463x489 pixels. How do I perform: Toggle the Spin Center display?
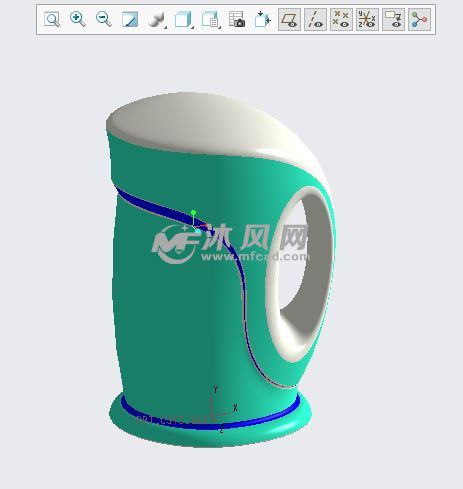pyautogui.click(x=419, y=19)
